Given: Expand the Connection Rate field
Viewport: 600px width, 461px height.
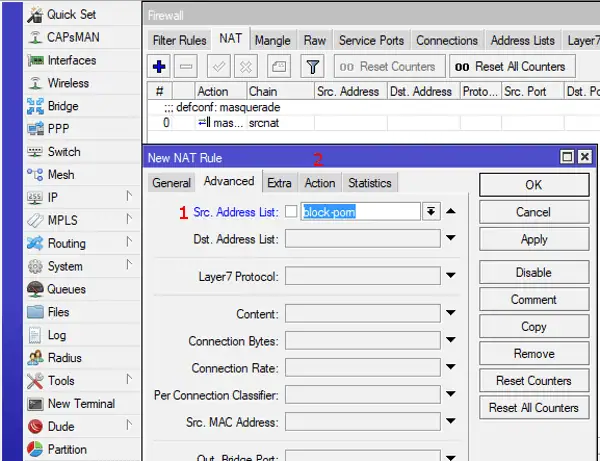Looking at the screenshot, I should coord(451,367).
